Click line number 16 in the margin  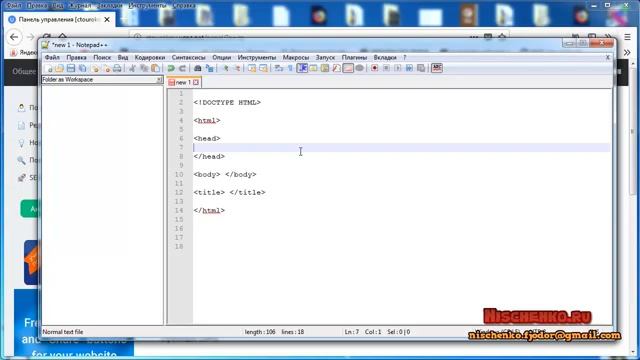point(179,228)
